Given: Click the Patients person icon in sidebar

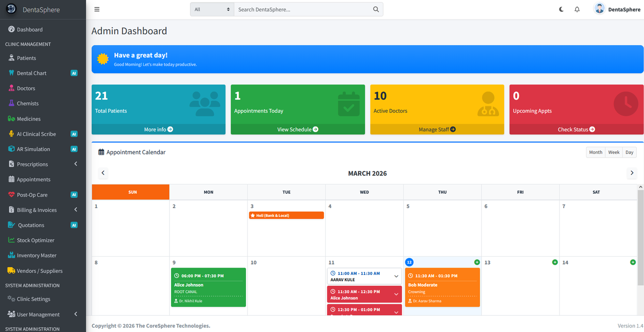Looking at the screenshot, I should click(11, 58).
